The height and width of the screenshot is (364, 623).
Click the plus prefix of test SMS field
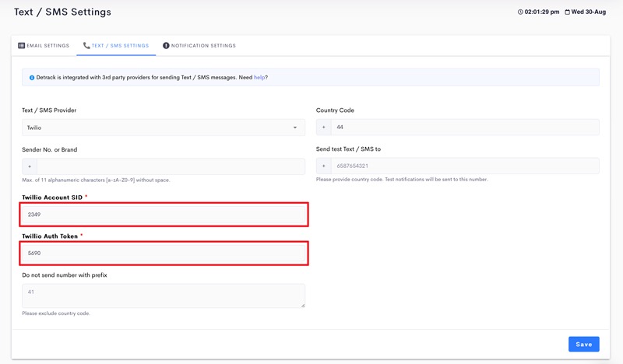tap(324, 166)
